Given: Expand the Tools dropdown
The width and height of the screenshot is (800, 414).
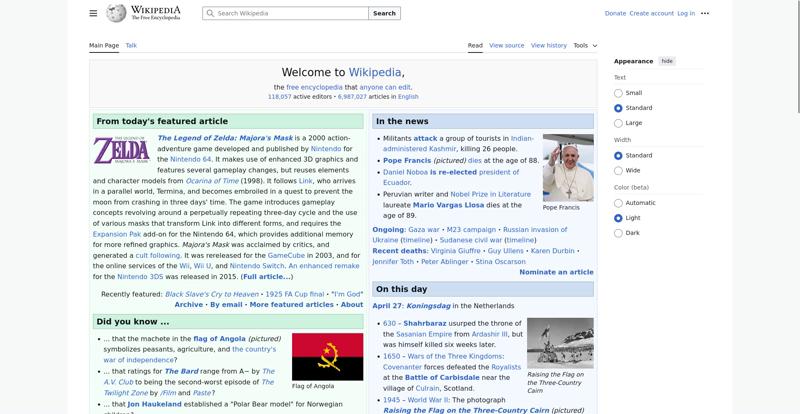Looking at the screenshot, I should (x=585, y=45).
